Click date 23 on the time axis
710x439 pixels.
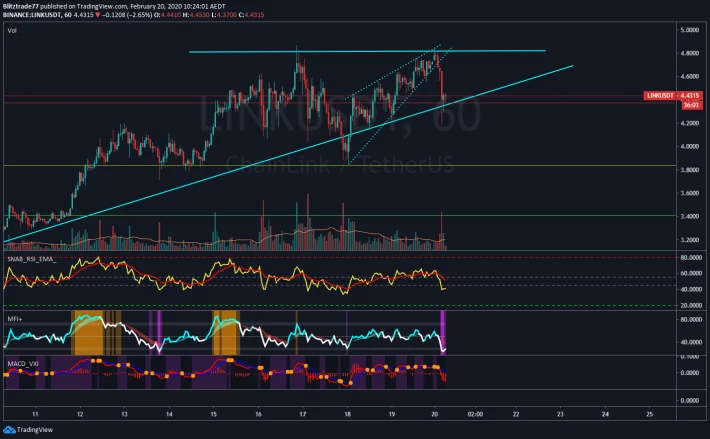coord(561,414)
